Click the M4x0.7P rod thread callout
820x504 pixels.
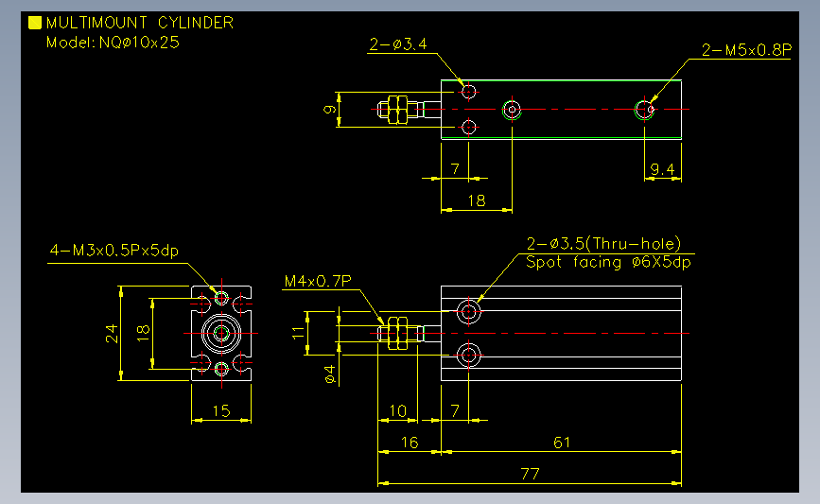pyautogui.click(x=318, y=281)
